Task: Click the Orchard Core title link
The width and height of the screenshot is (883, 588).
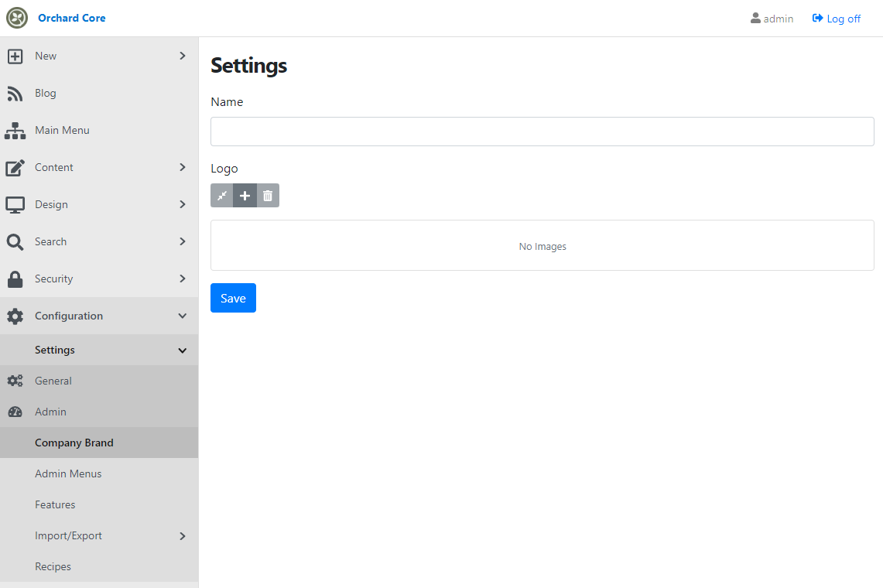Action: coord(71,18)
